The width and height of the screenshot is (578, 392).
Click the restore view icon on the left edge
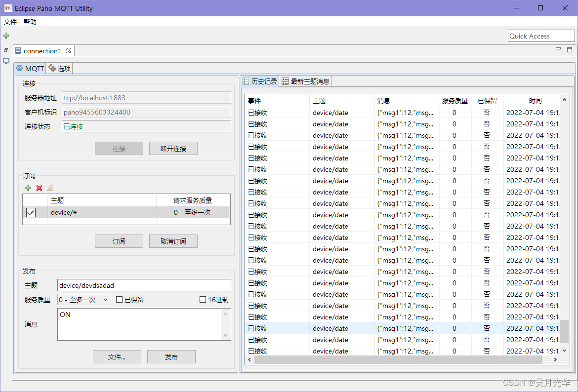[6, 50]
